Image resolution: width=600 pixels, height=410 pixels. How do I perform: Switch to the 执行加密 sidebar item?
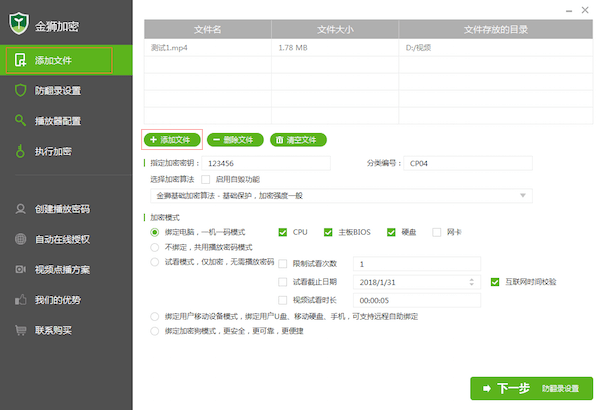(x=66, y=151)
